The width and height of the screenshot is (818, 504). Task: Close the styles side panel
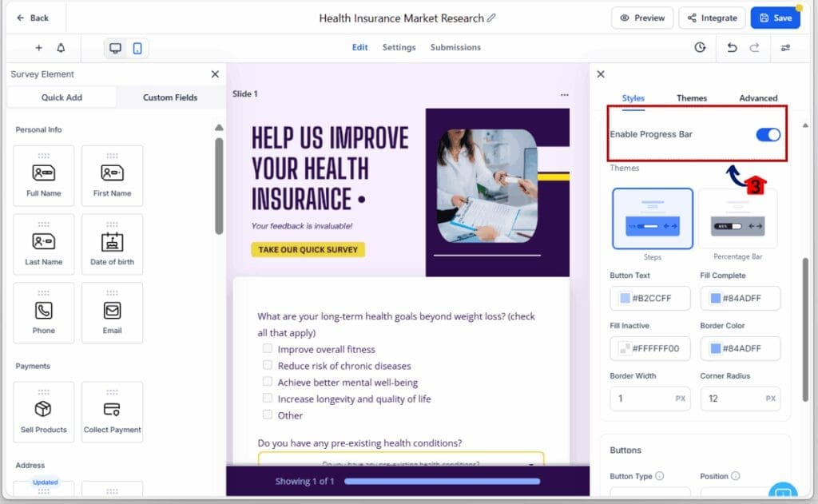coord(601,74)
